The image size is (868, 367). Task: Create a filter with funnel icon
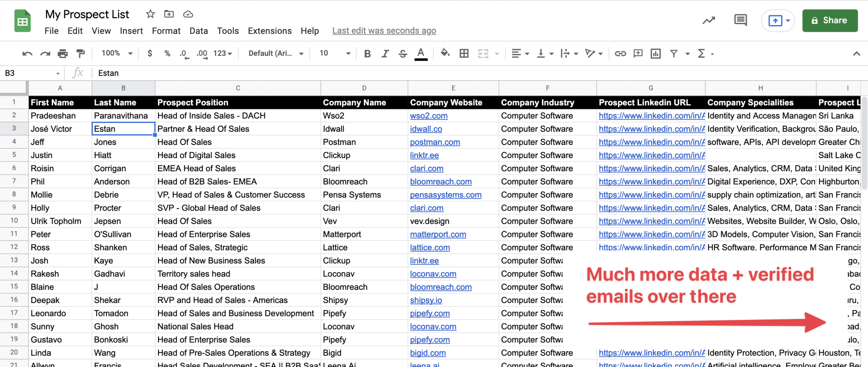click(674, 53)
